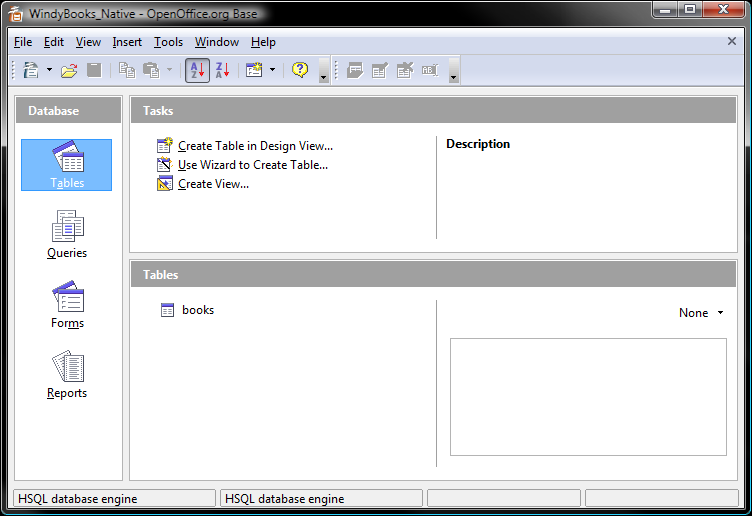752x516 pixels.
Task: Click the Sort Descending toolbar icon
Action: [223, 70]
